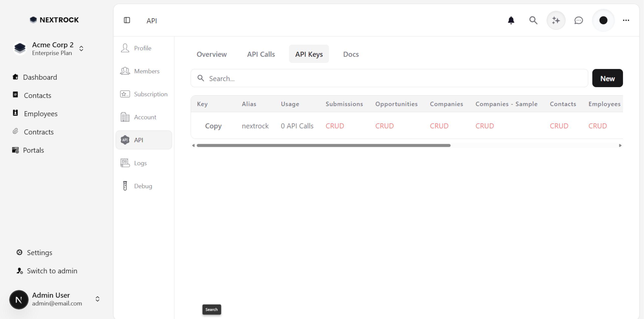The height and width of the screenshot is (319, 644).
Task: Click the notifications bell icon
Action: pos(511,20)
